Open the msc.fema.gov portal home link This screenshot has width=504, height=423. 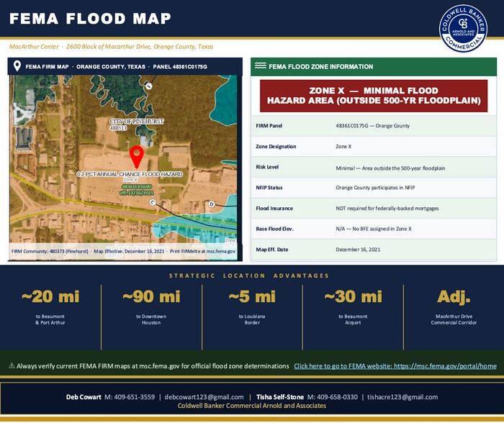[x=395, y=366]
